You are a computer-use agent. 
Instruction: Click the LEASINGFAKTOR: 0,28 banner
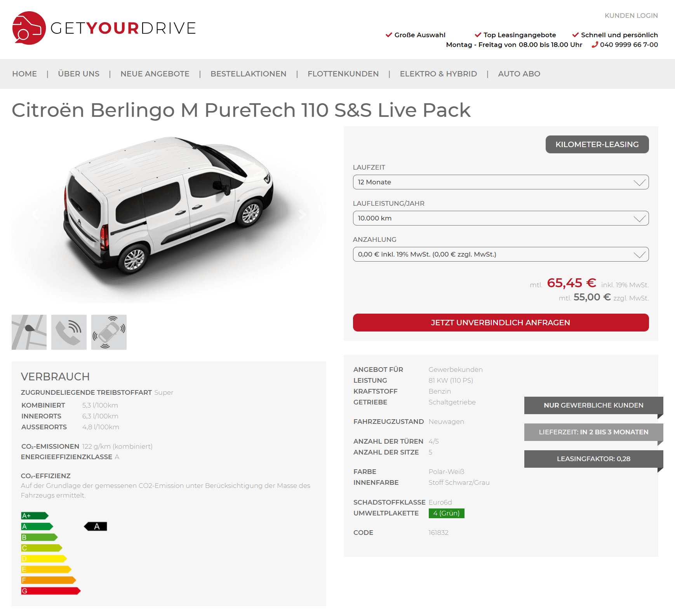(x=593, y=459)
